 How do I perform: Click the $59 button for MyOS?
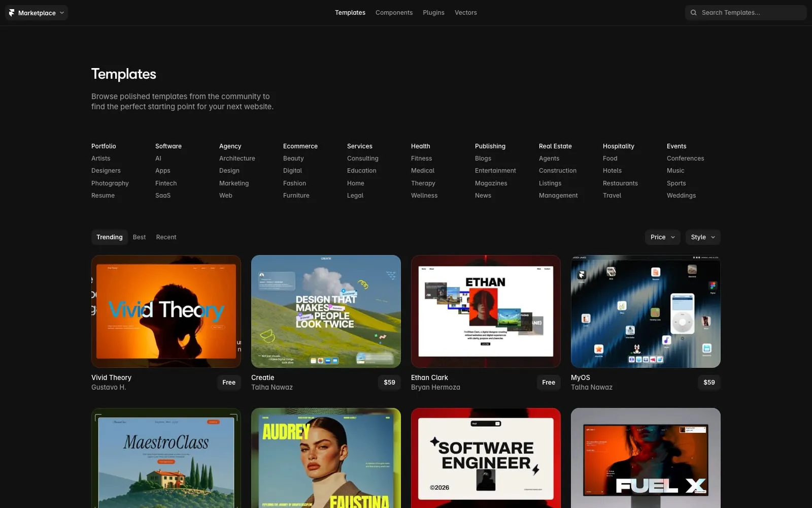point(709,383)
